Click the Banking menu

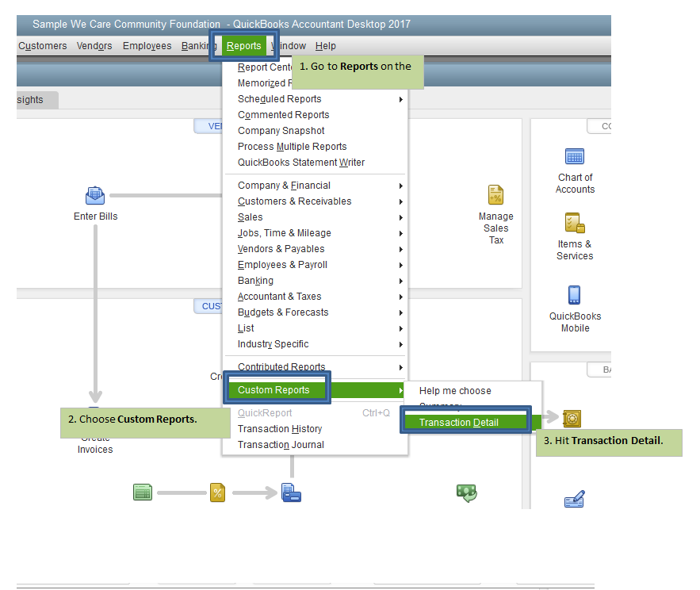(x=199, y=46)
